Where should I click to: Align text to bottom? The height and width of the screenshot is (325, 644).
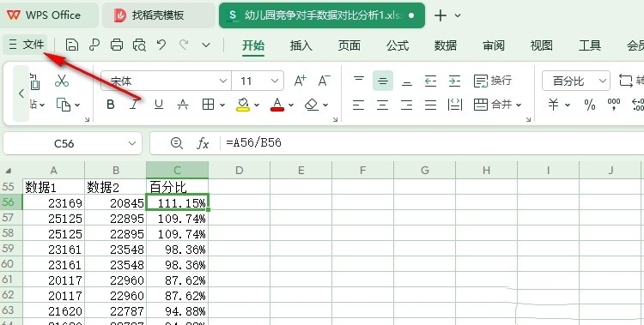pos(407,82)
